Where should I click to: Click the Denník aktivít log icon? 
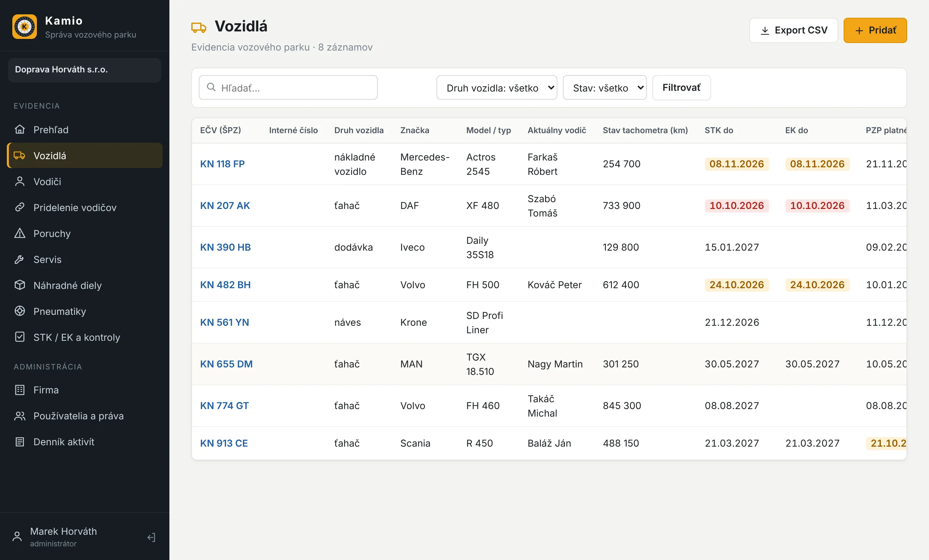(x=19, y=442)
